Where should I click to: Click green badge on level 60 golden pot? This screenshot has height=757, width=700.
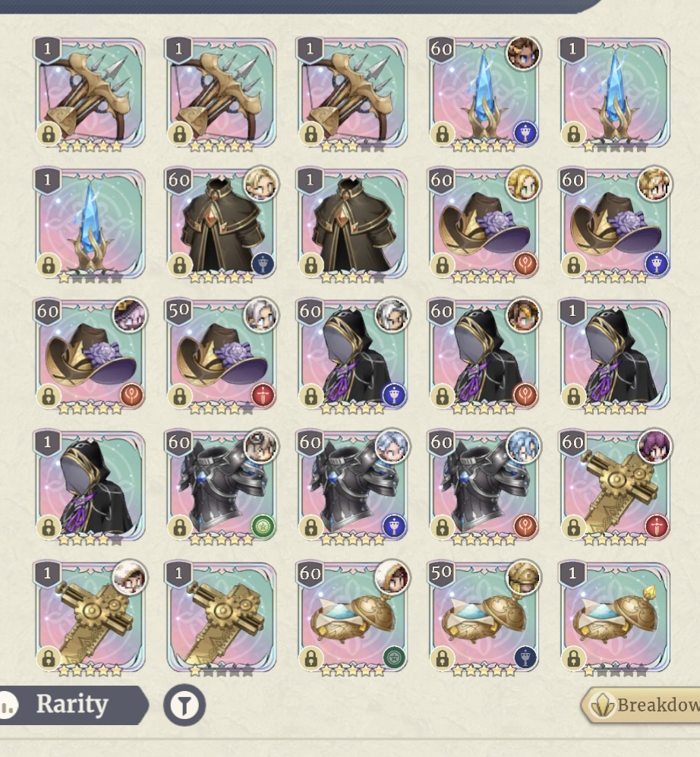(x=394, y=658)
